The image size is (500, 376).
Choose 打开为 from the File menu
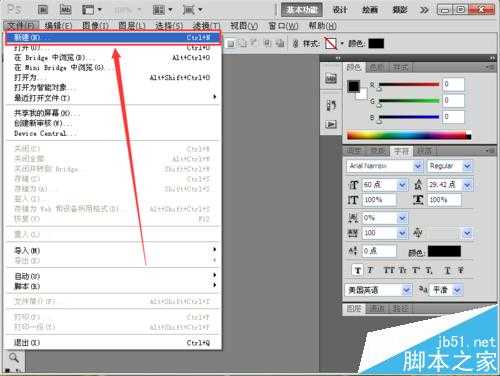tap(113, 78)
